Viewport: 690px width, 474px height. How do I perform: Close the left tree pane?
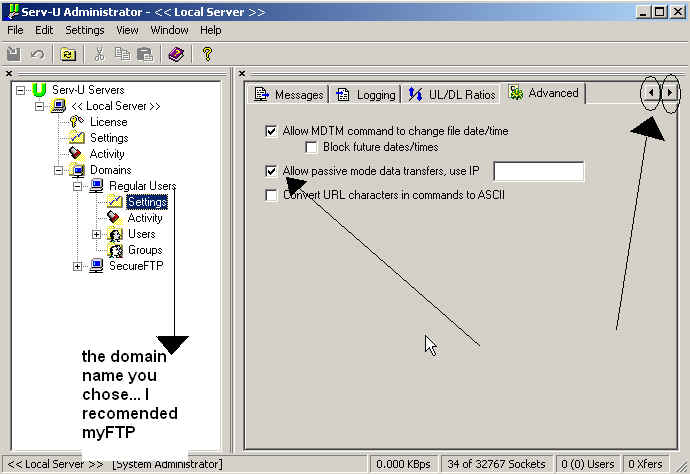click(9, 73)
